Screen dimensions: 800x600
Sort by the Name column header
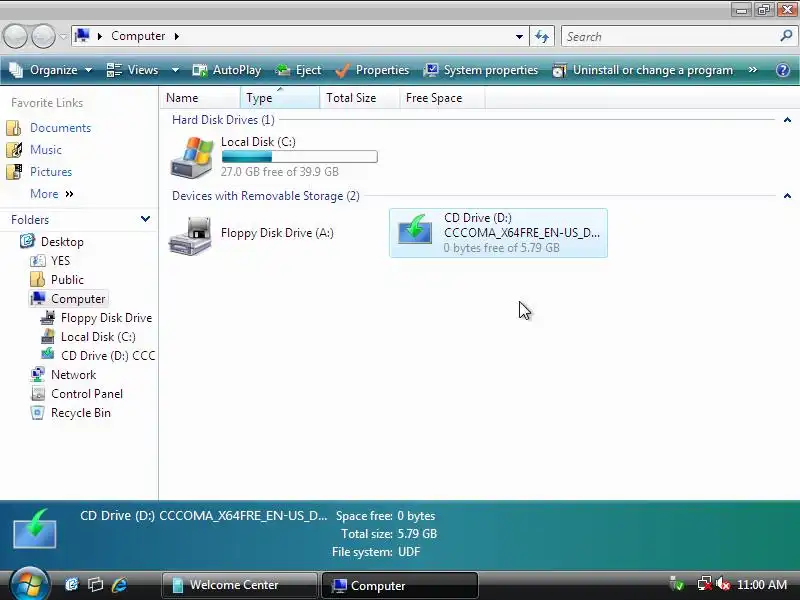[x=200, y=97]
